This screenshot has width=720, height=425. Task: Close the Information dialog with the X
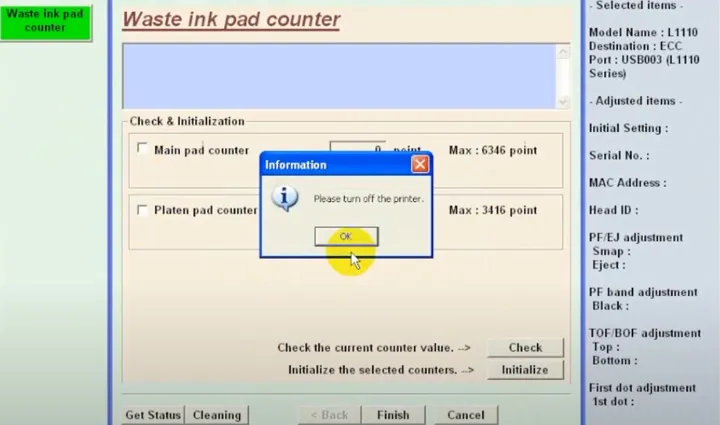click(420, 164)
